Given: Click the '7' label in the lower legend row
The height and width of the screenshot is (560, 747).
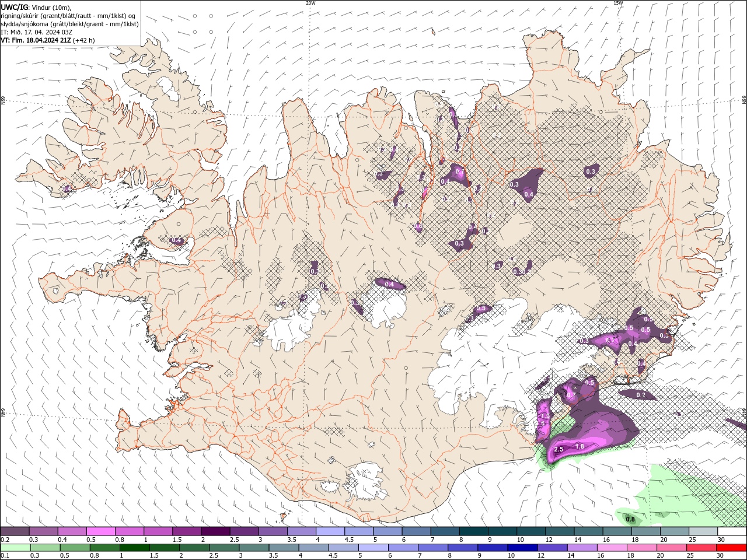Looking at the screenshot, I should point(419,556).
